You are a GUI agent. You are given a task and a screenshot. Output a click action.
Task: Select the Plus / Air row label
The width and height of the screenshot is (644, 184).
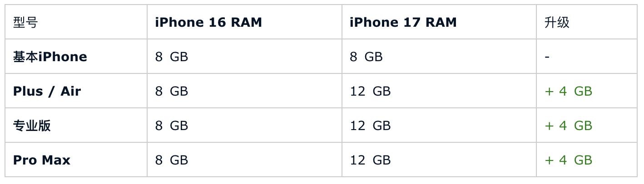tap(47, 91)
